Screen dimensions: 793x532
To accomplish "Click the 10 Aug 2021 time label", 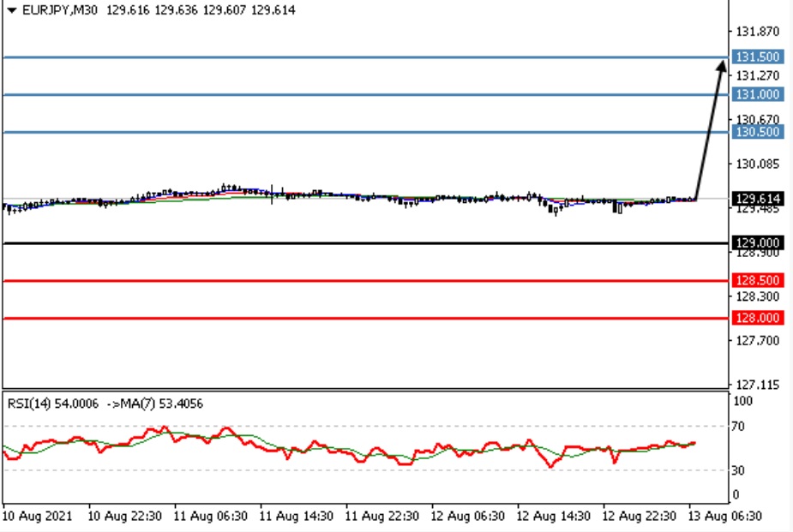I will coord(38,517).
